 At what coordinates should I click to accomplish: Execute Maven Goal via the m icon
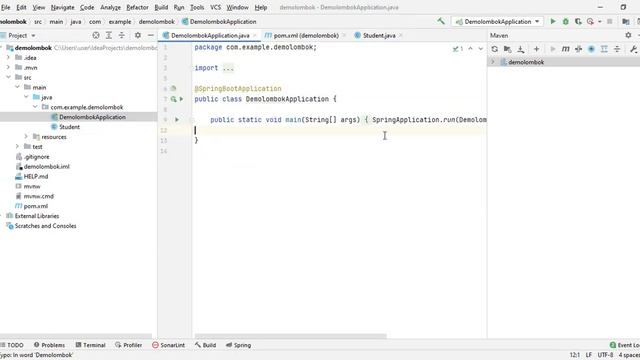click(x=565, y=49)
